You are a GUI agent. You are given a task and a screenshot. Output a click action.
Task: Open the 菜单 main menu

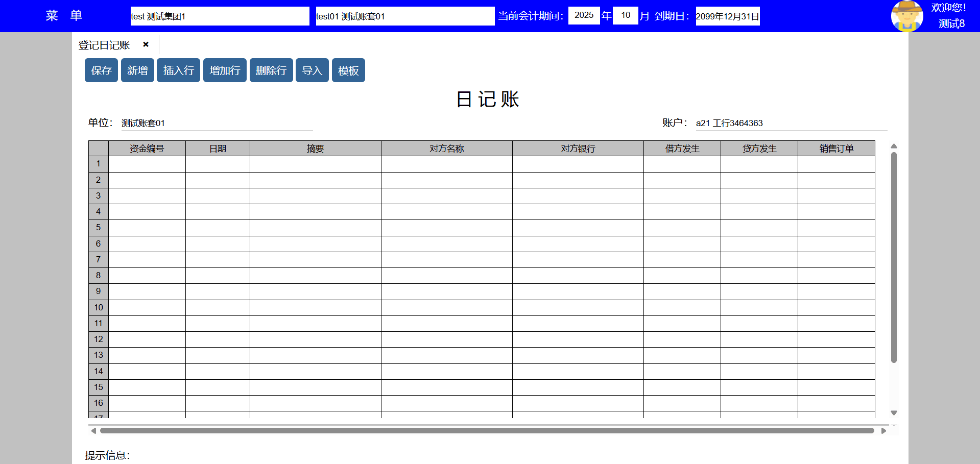click(64, 16)
